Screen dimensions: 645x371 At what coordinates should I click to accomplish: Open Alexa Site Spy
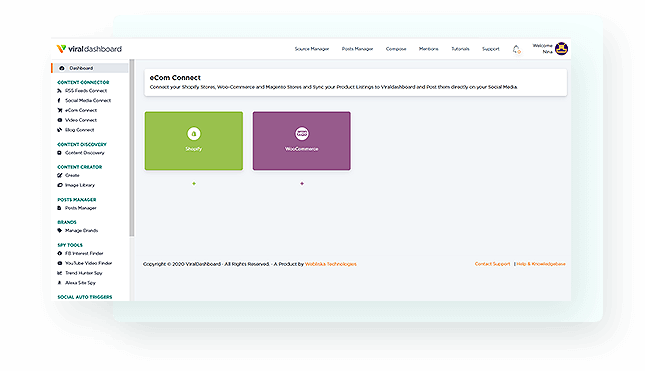tap(77, 283)
